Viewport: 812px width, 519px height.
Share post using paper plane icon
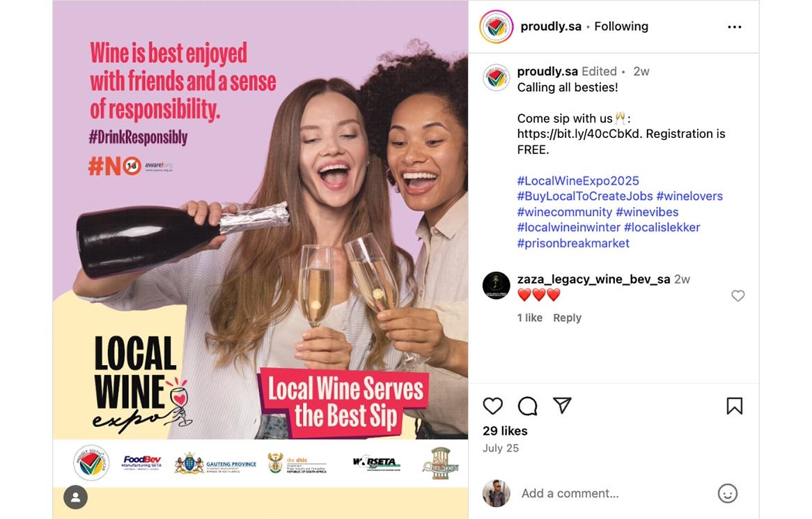coord(562,405)
